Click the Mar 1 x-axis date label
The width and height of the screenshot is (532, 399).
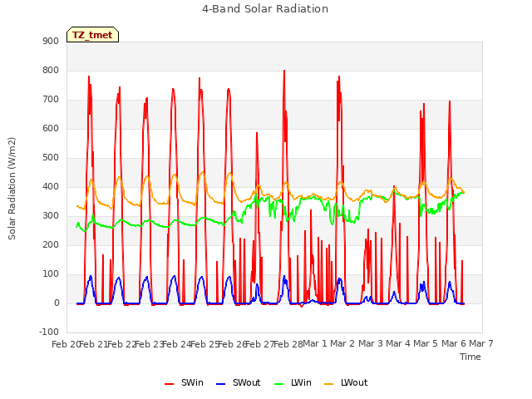tap(315, 343)
